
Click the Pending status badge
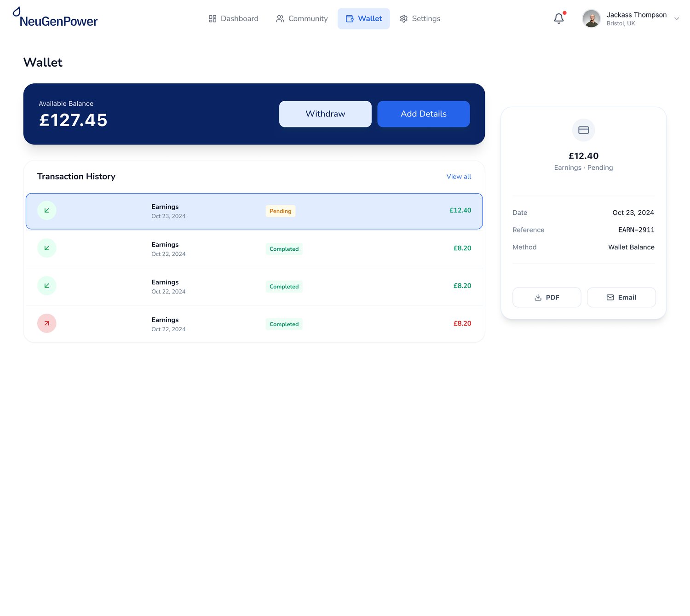(281, 211)
